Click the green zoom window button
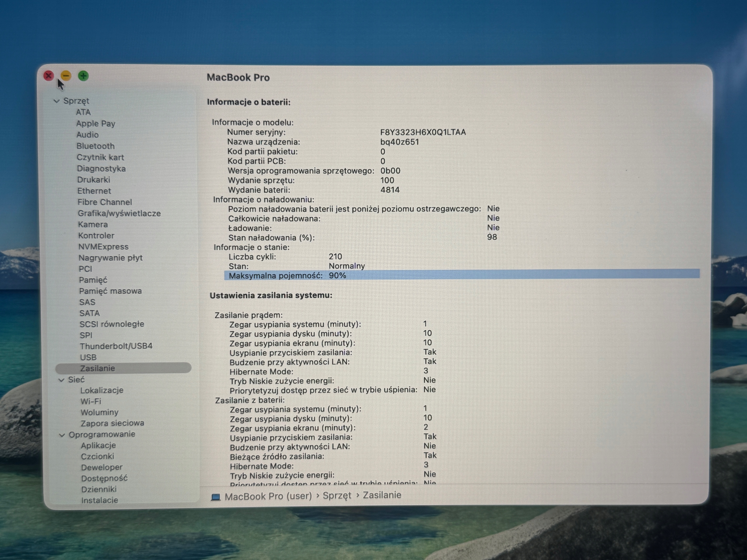Image resolution: width=747 pixels, height=560 pixels. coord(83,76)
